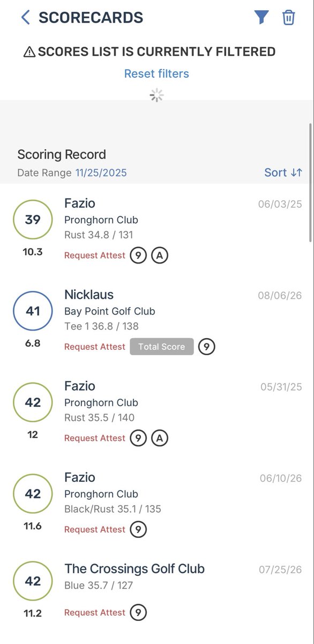
Task: Tap the A badge on the 06/03/25 Fazio score
Action: (160, 255)
